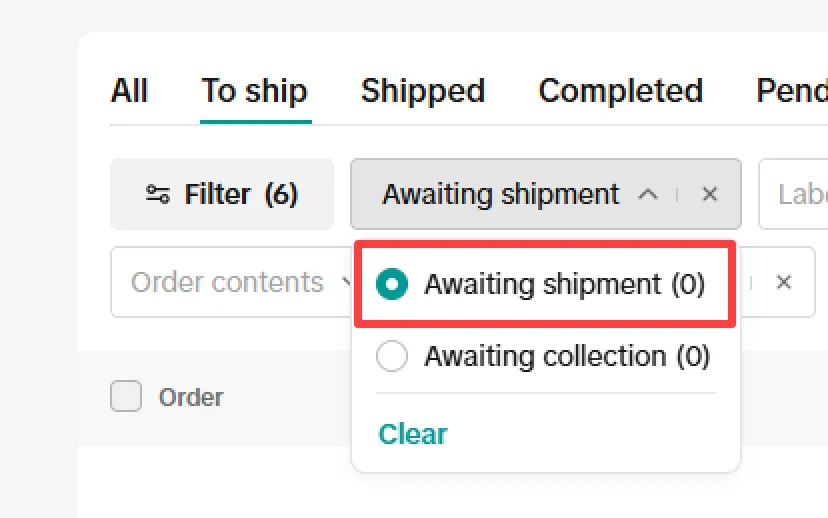
Task: Collapse the Awaiting shipment dropdown using the up chevron
Action: [648, 194]
